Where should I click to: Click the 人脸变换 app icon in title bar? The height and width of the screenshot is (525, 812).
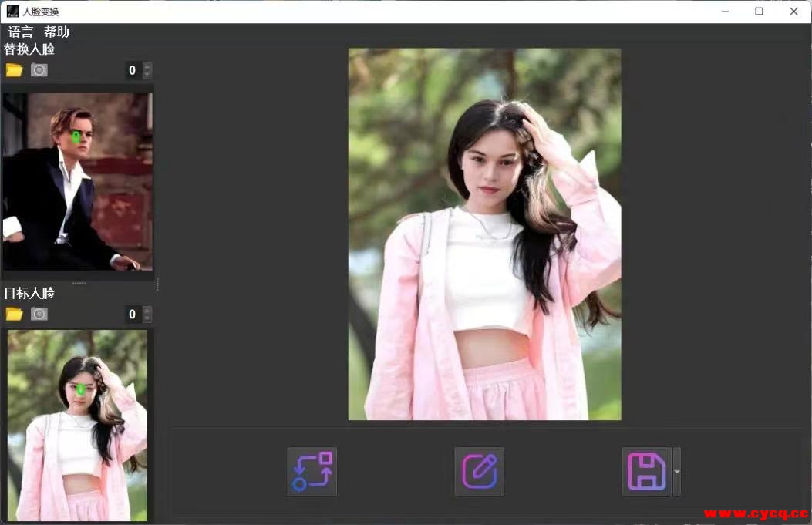[12, 12]
